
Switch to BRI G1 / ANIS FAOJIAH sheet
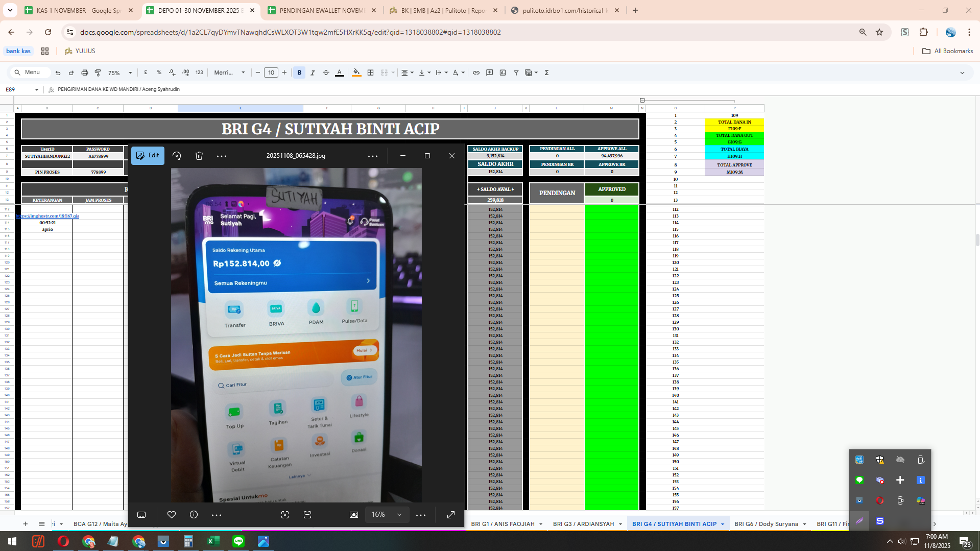503,524
